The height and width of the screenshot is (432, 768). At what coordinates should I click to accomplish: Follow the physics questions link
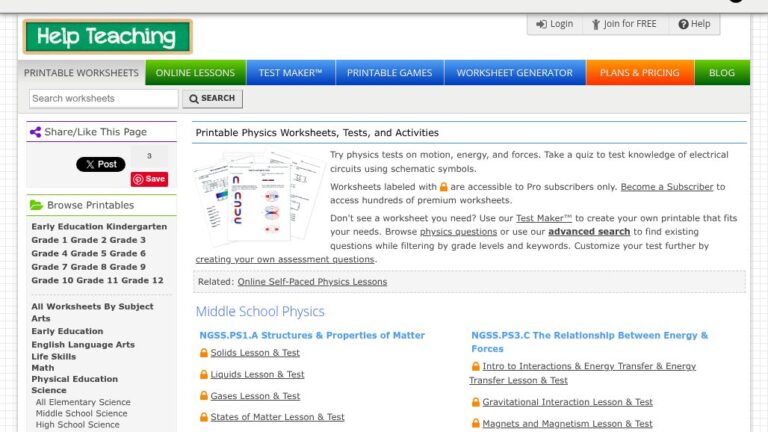pos(458,232)
